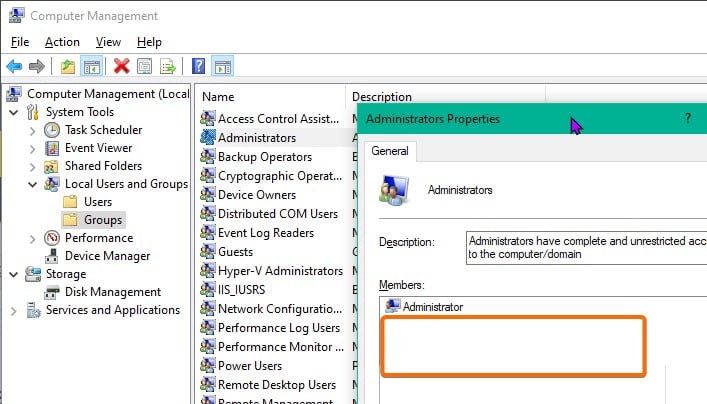Open the Action menu
707x404 pixels.
(62, 42)
